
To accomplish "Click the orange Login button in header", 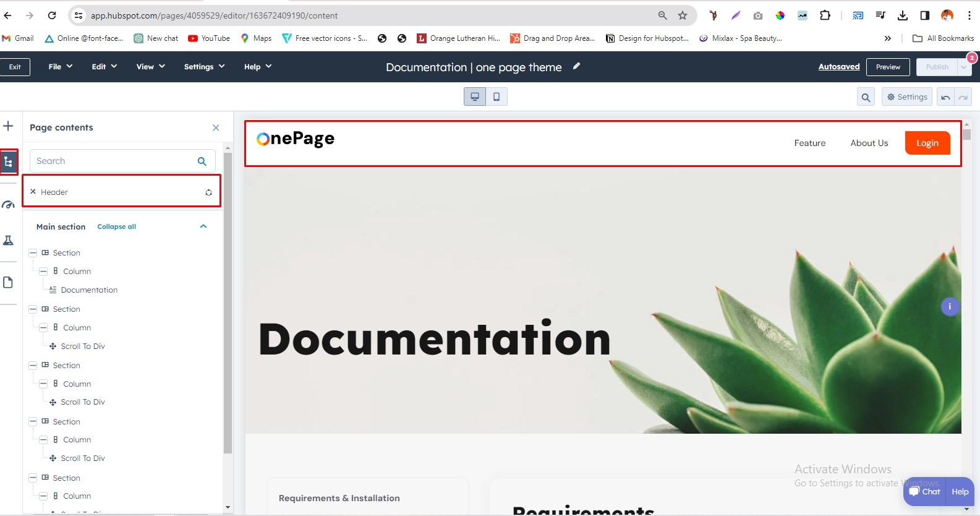I will (927, 143).
